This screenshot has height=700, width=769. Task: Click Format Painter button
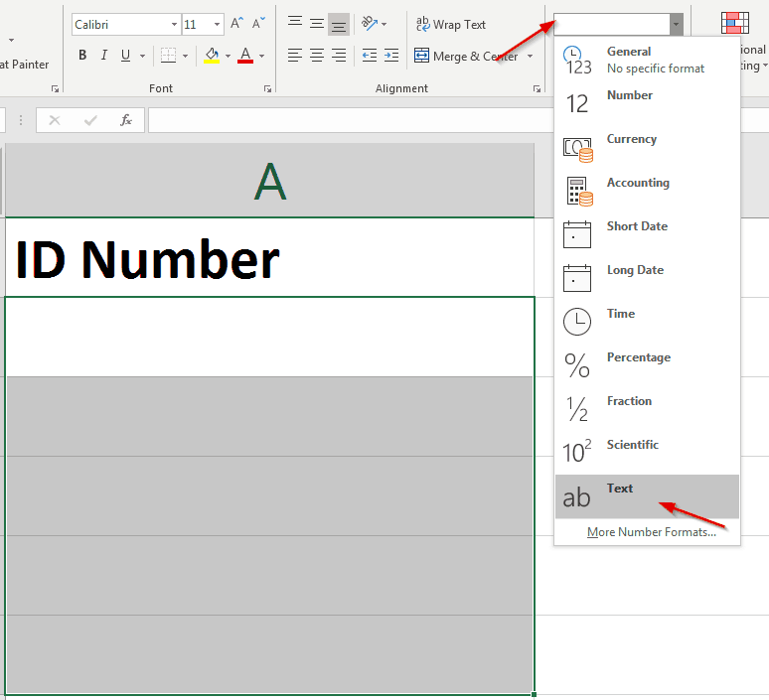coord(24,65)
